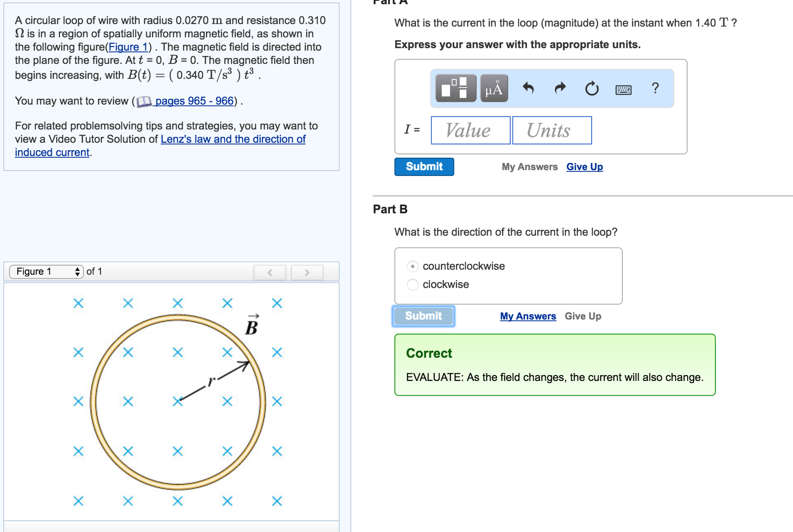Open the µÅ symbols palette
The image size is (793, 532).
tap(494, 88)
